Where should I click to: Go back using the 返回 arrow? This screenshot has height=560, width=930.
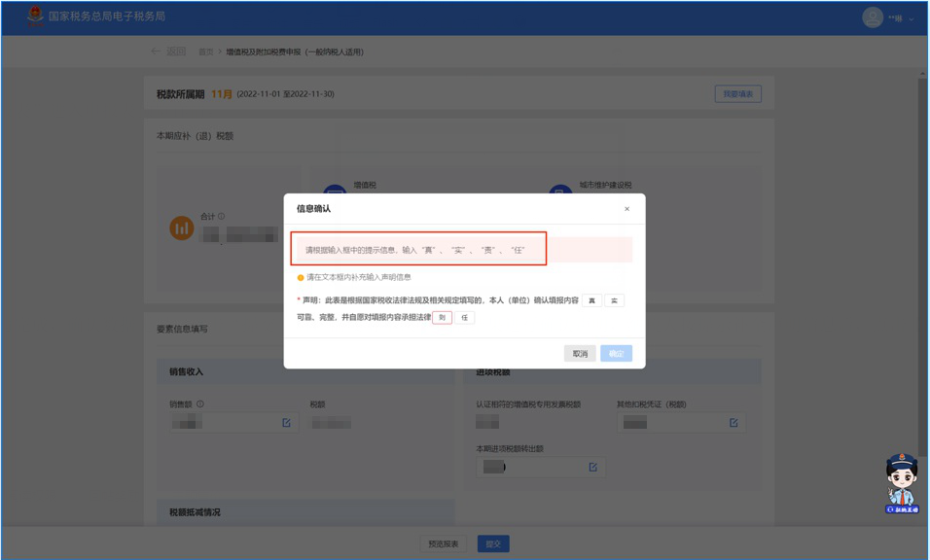pos(167,52)
